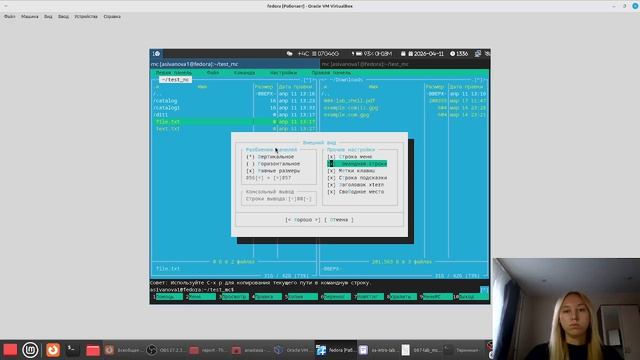640x360 pixels.
Task: Open the VirtualBox Справка menu
Action: 112,17
